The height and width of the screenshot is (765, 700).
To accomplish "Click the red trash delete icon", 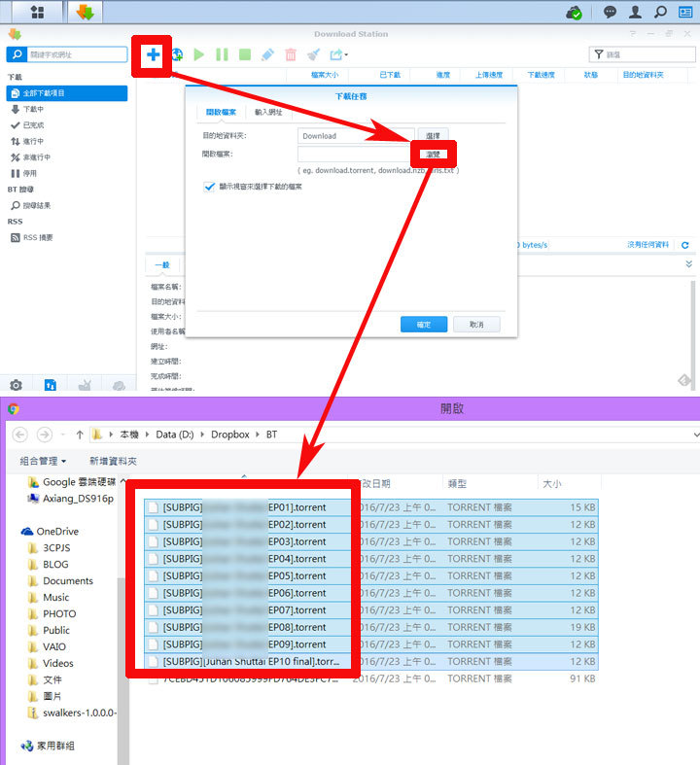I will pyautogui.click(x=291, y=54).
